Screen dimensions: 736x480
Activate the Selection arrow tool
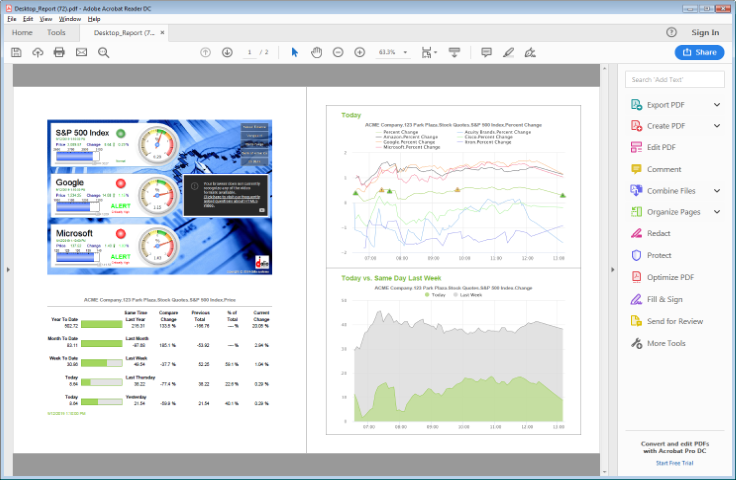pos(295,52)
